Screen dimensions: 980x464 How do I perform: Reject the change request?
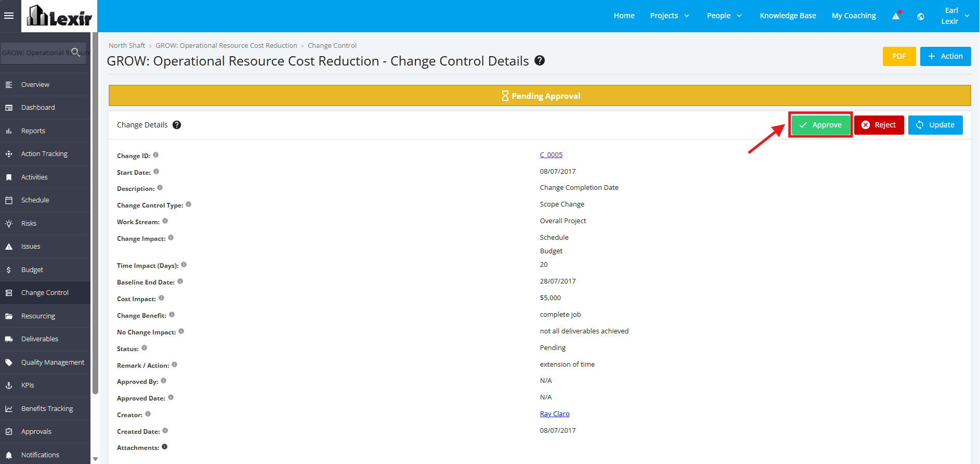[x=879, y=125]
